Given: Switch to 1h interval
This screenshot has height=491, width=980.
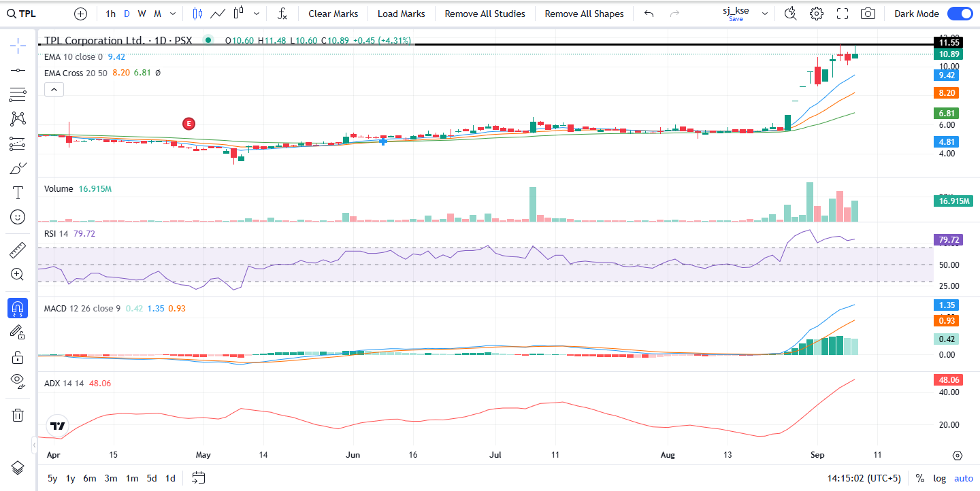Looking at the screenshot, I should 111,14.
